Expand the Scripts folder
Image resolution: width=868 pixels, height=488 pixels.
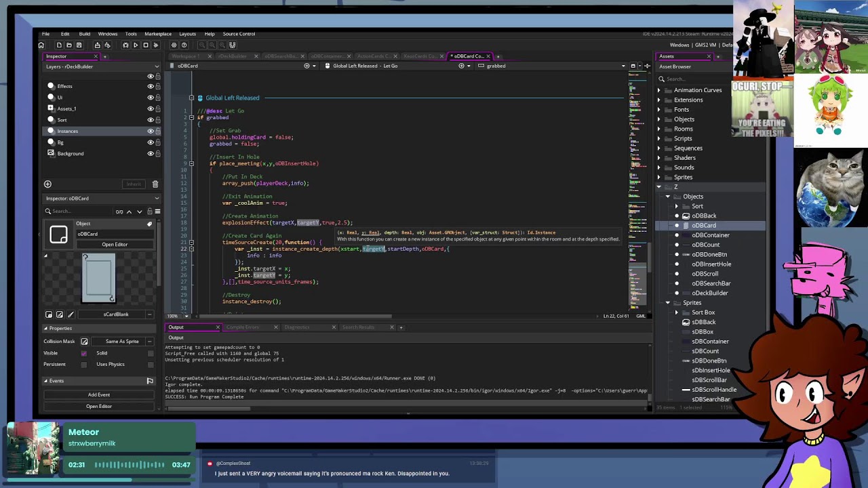(658, 138)
